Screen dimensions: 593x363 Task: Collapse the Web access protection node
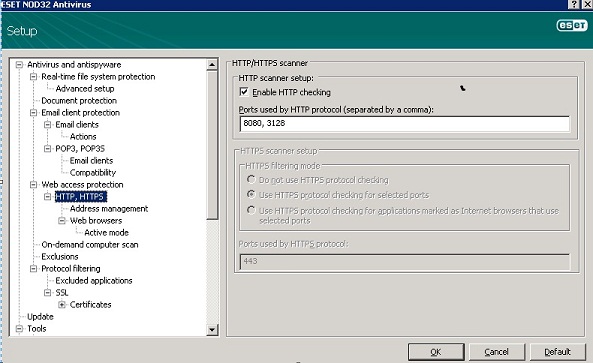[x=33, y=185]
